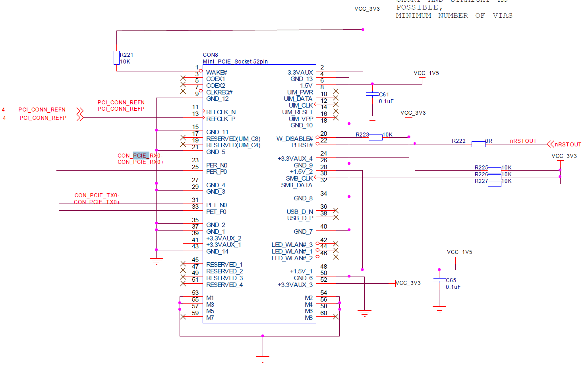The image size is (588, 369).
Task: Select the VCC_3V3 label above R223
Action: point(413,113)
